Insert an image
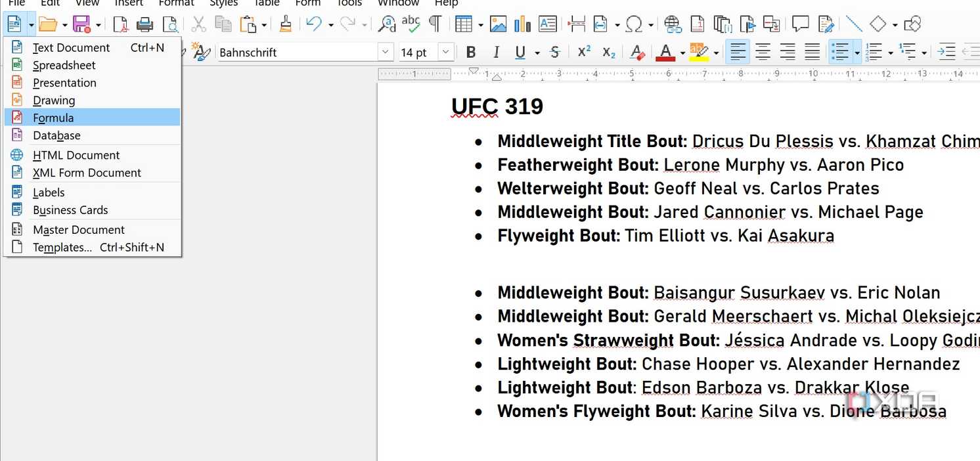The image size is (980, 461). [499, 25]
